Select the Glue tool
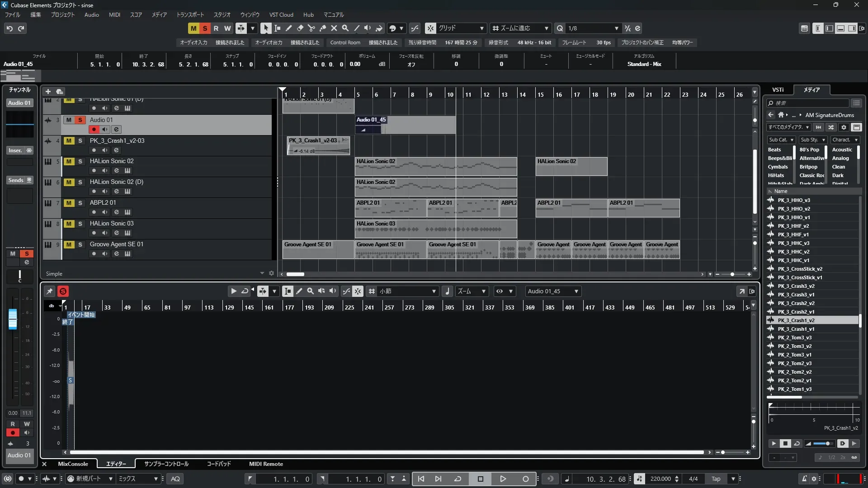Screen dimensions: 868x488 [322, 28]
